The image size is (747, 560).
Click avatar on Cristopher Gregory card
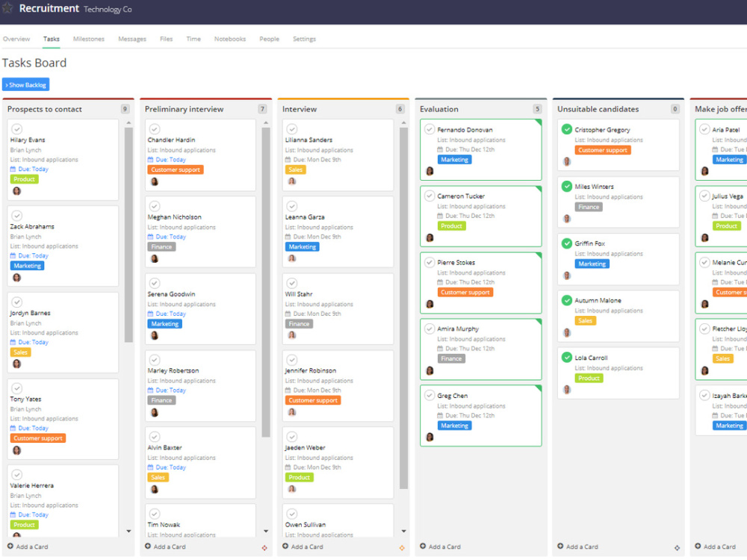(x=567, y=161)
